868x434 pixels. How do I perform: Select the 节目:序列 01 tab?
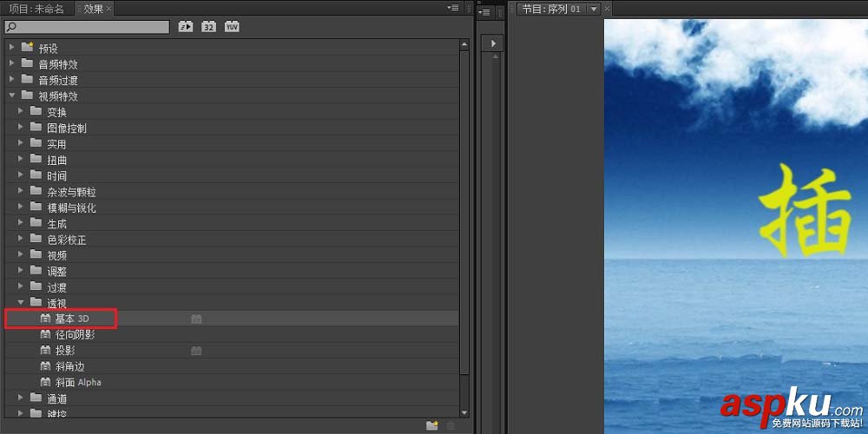[552, 9]
